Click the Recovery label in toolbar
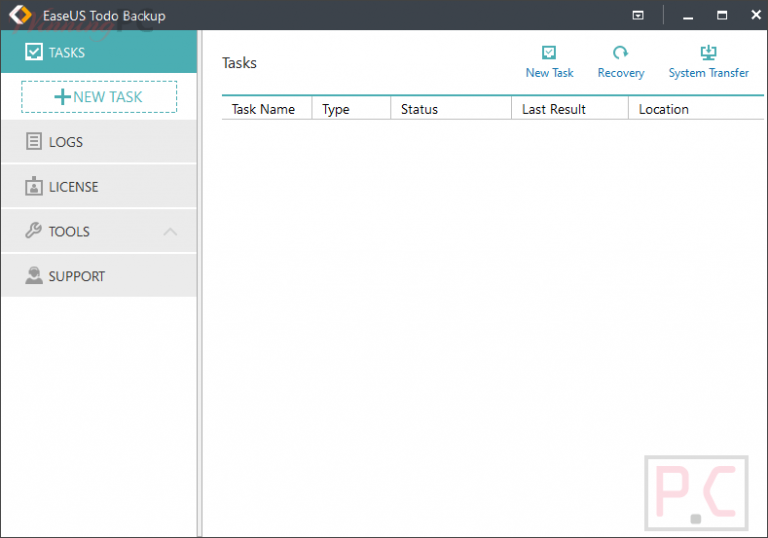 621,73
